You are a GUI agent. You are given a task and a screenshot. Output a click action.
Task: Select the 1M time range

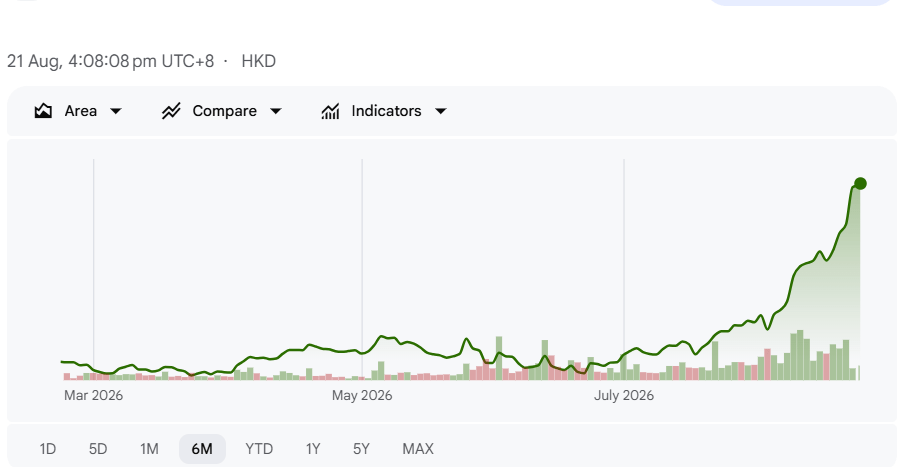[x=149, y=449]
